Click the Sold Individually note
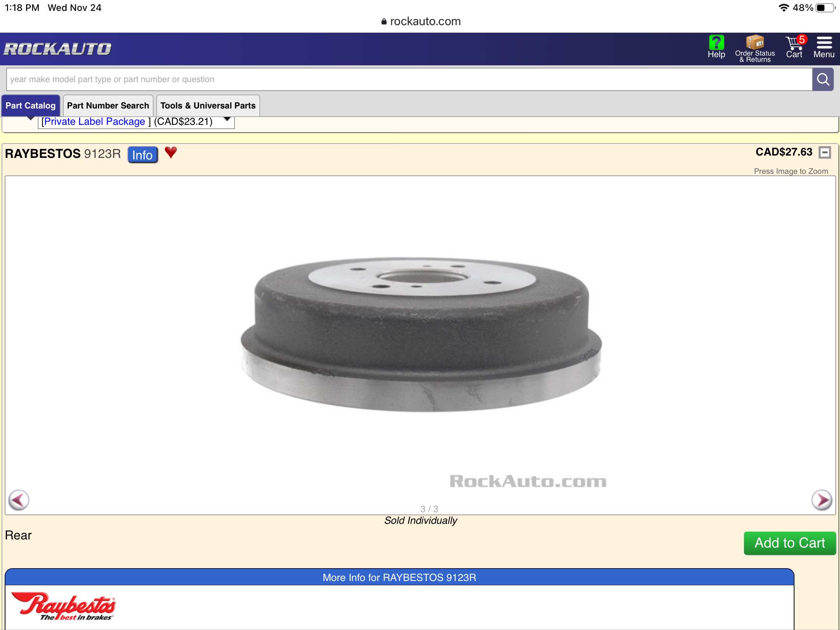Screen dimensions: 840x630 (420, 520)
